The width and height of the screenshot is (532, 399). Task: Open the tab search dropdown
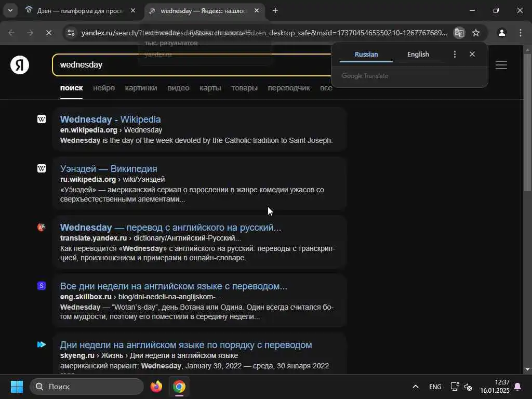point(10,10)
